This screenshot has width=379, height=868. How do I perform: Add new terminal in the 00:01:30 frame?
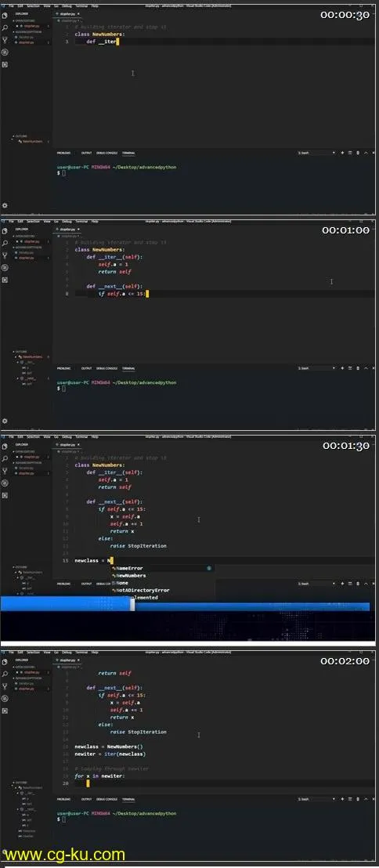(x=342, y=583)
